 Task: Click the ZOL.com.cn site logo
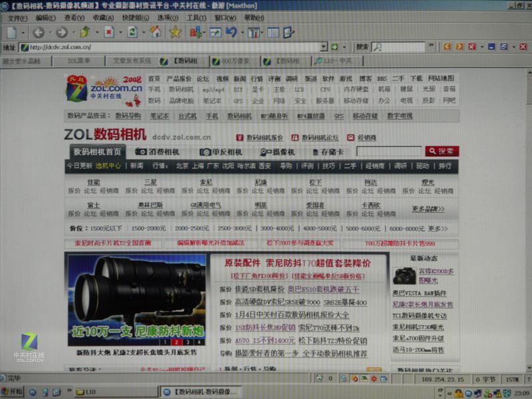[104, 90]
